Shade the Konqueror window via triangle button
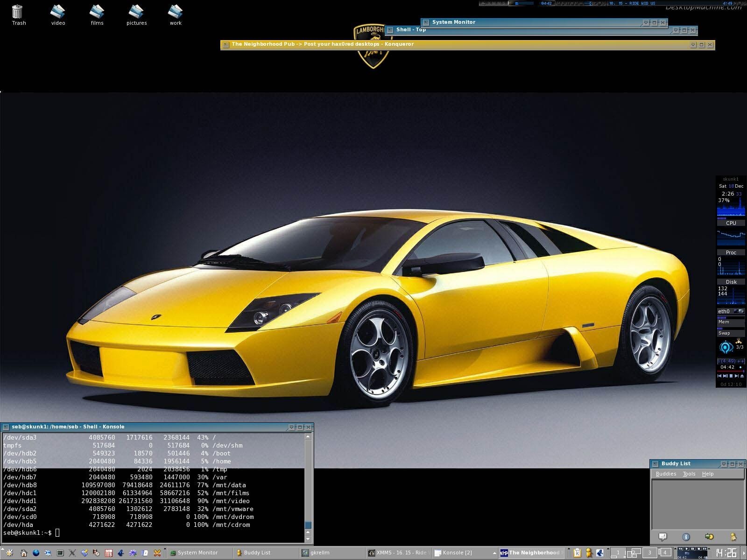Image resolution: width=747 pixels, height=560 pixels. pyautogui.click(x=693, y=45)
